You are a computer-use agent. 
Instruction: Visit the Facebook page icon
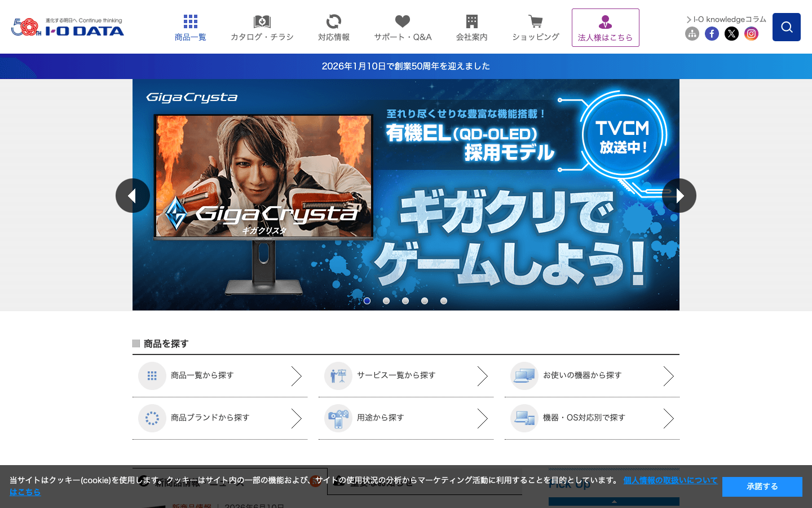click(712, 34)
